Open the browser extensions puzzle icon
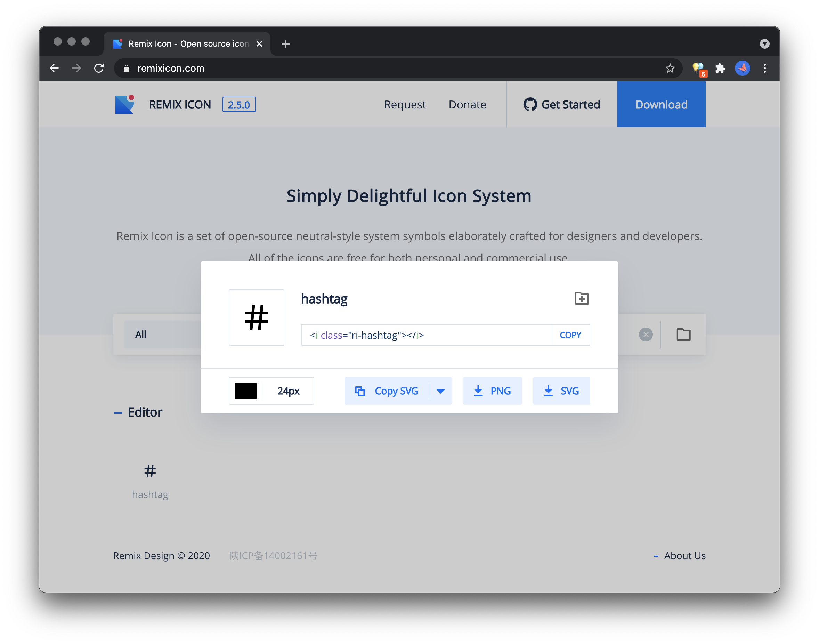 coord(721,68)
